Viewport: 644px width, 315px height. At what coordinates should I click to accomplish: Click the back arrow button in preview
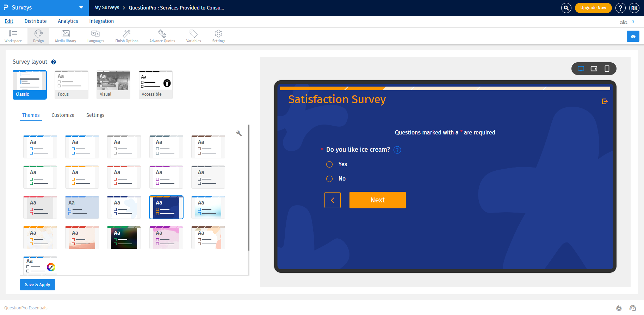click(x=333, y=200)
